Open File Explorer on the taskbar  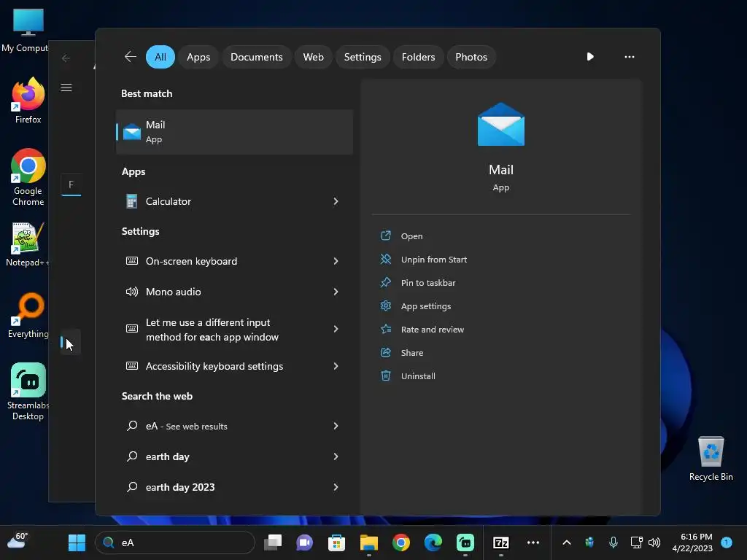click(368, 542)
